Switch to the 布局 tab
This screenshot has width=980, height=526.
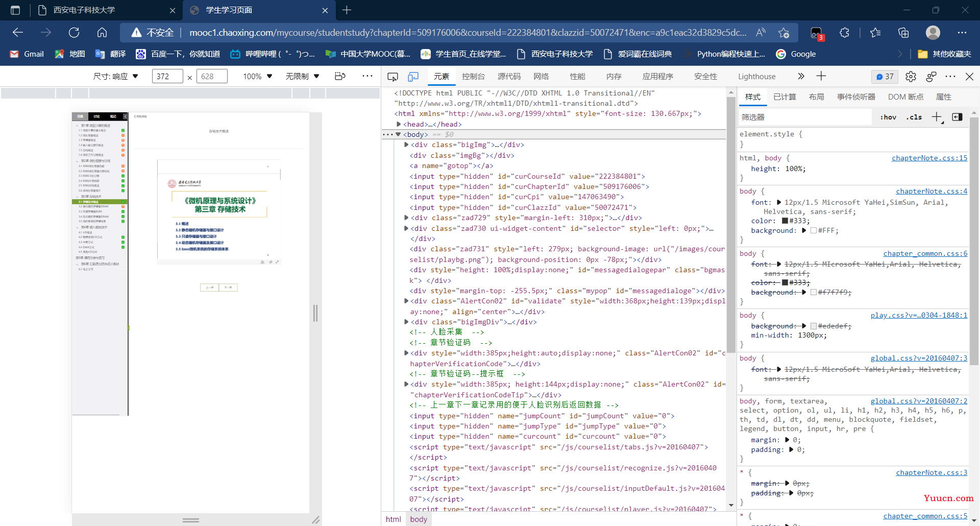pos(816,97)
